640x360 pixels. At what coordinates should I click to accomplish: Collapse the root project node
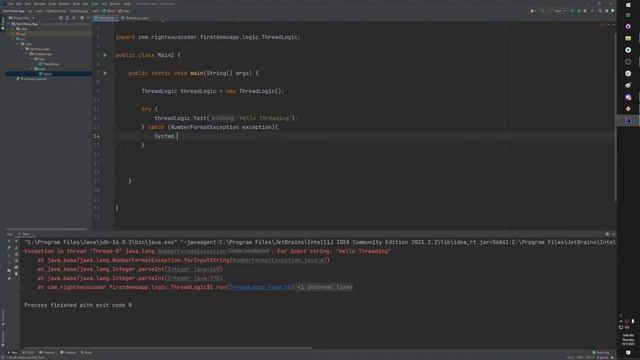click(x=8, y=24)
